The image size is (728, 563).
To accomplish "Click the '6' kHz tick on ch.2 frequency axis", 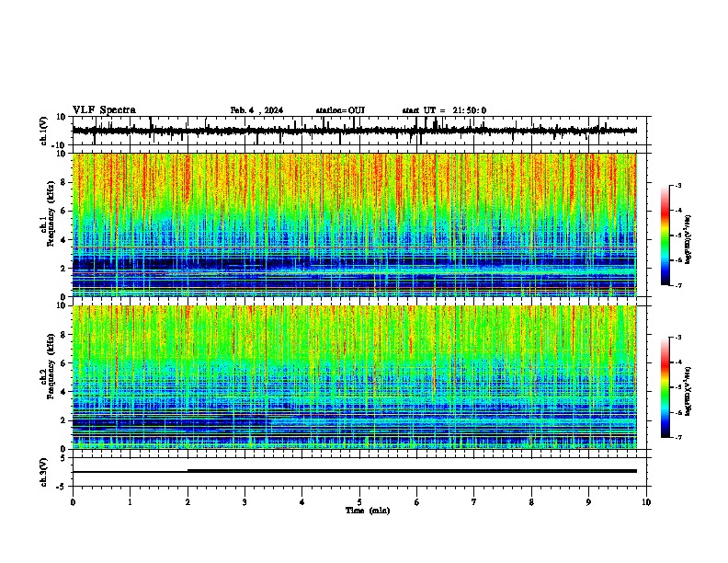I will (x=64, y=362).
